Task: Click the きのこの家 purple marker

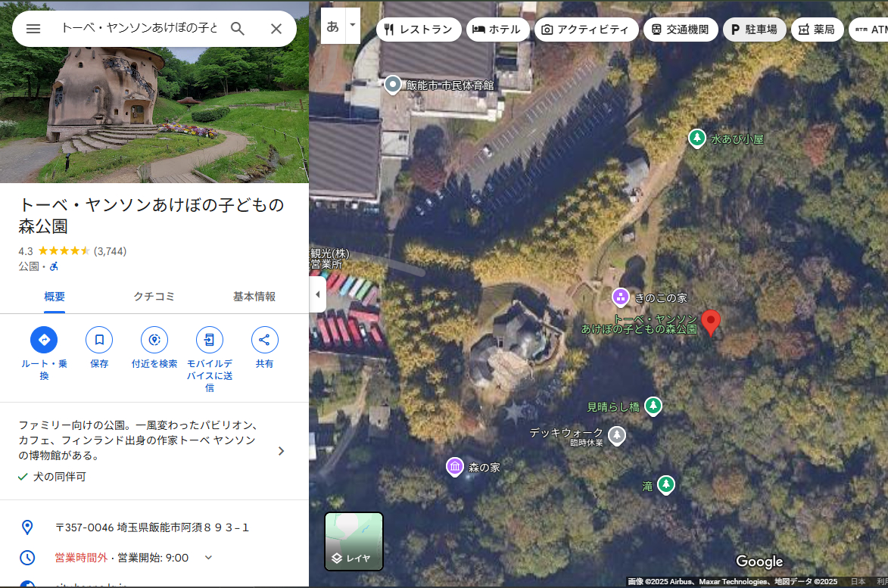Action: coord(621,297)
